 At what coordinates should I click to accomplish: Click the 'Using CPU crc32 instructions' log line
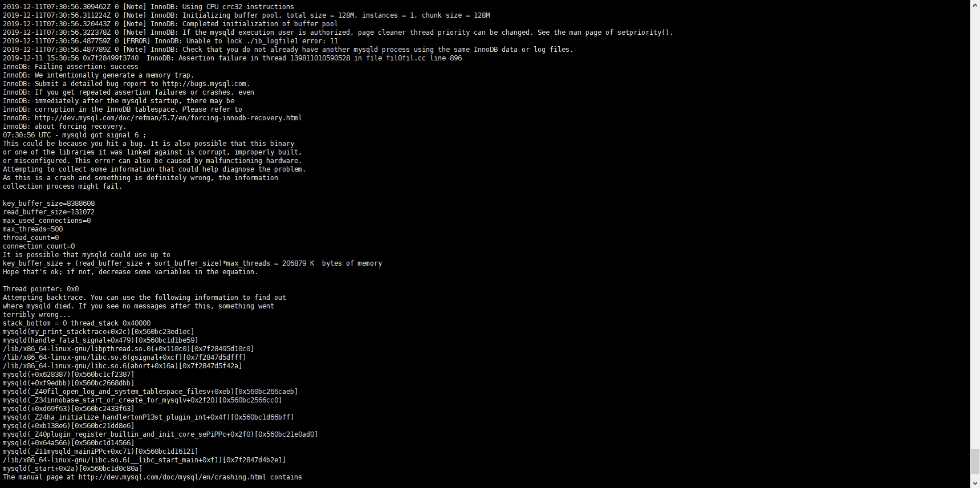149,7
